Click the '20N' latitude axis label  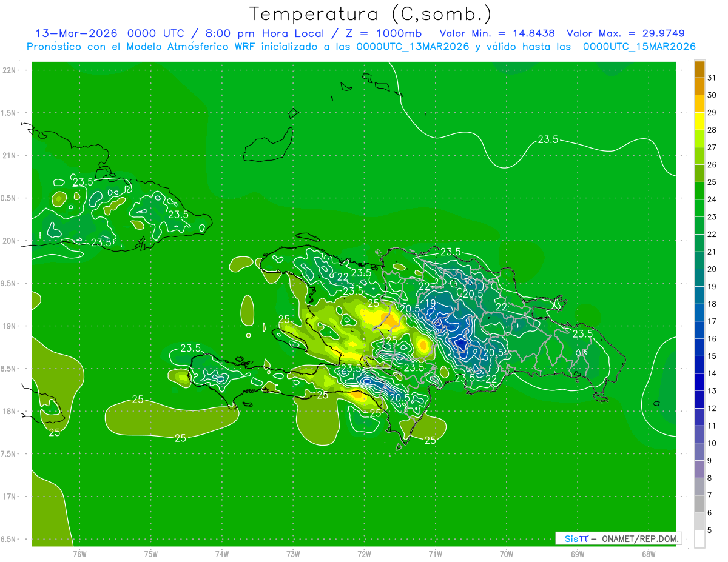(9, 241)
